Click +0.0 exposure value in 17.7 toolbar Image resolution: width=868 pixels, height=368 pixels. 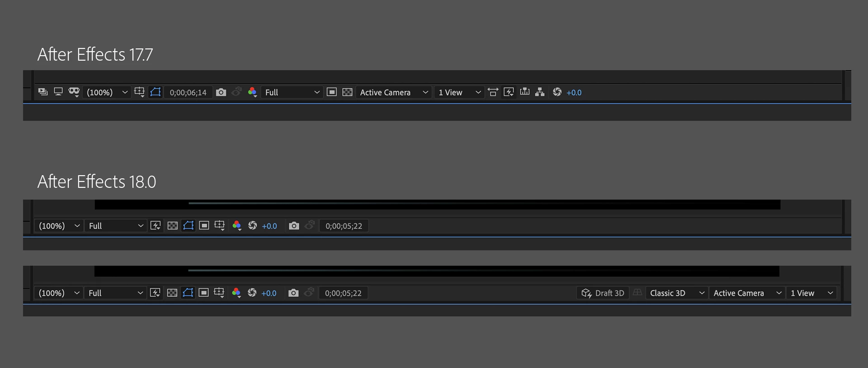pyautogui.click(x=574, y=92)
